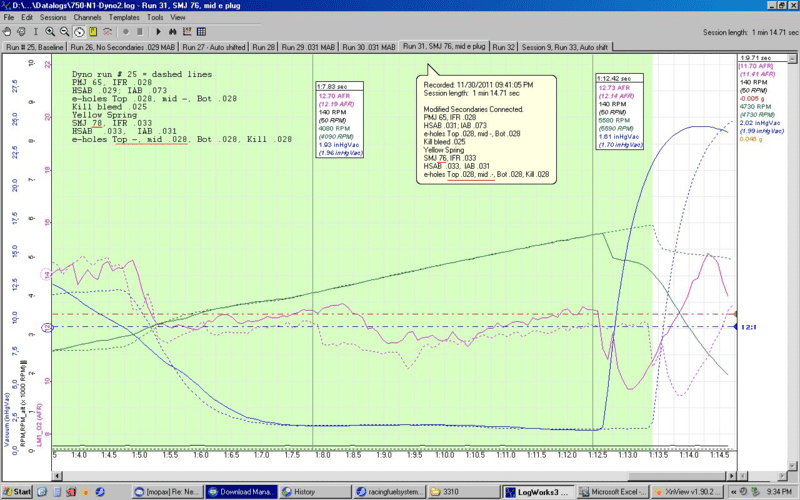Open the Channels menu
The height and width of the screenshot is (500, 800).
pyautogui.click(x=87, y=18)
